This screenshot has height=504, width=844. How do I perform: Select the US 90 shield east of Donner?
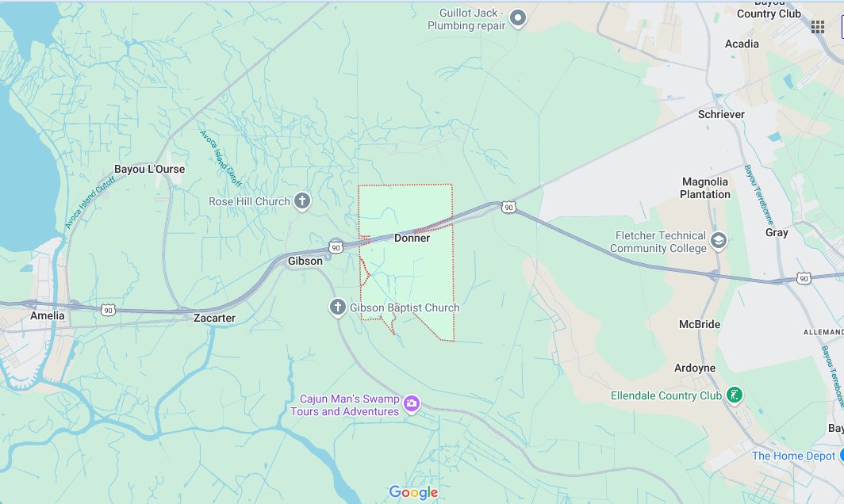coord(508,207)
